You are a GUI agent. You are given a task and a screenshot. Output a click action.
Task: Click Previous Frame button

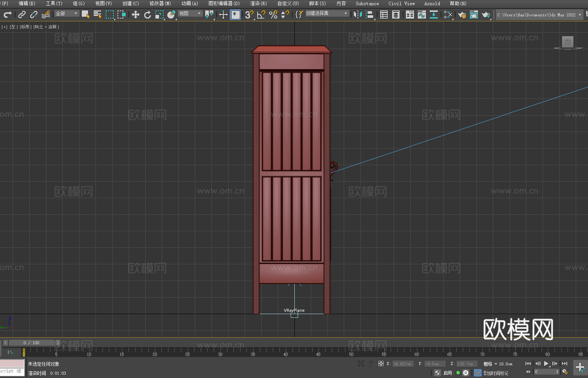coord(537,364)
